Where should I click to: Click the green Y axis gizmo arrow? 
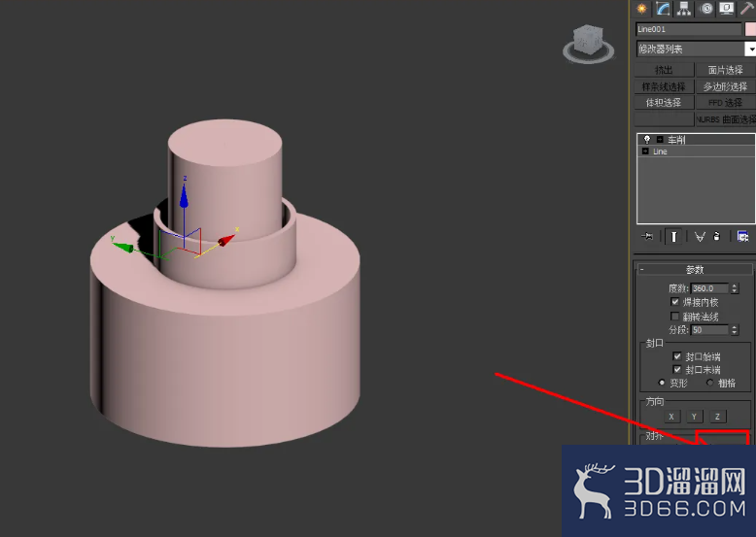point(123,247)
